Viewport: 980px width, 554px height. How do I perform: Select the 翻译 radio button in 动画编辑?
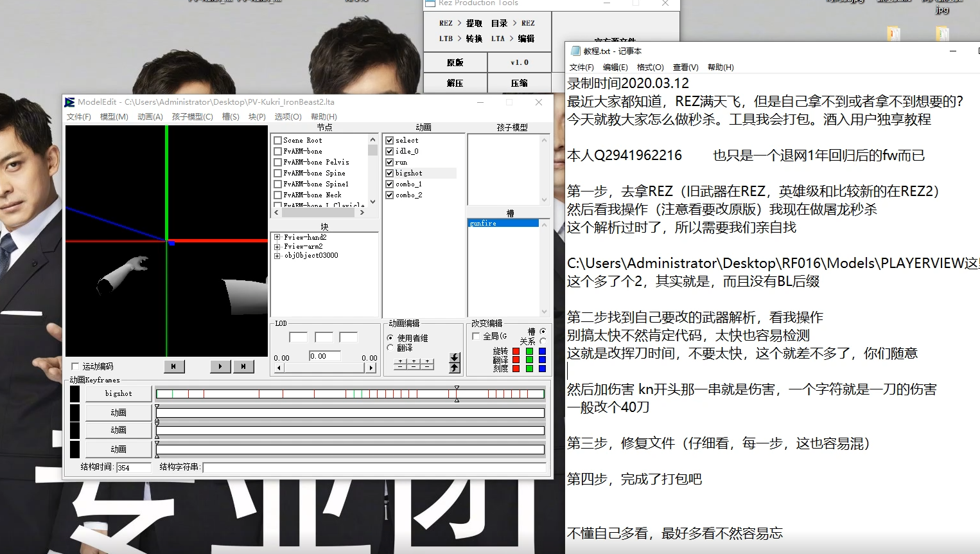pos(390,348)
